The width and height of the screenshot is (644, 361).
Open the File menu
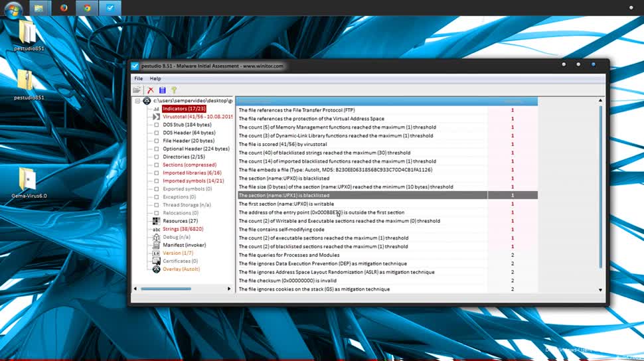click(x=138, y=78)
